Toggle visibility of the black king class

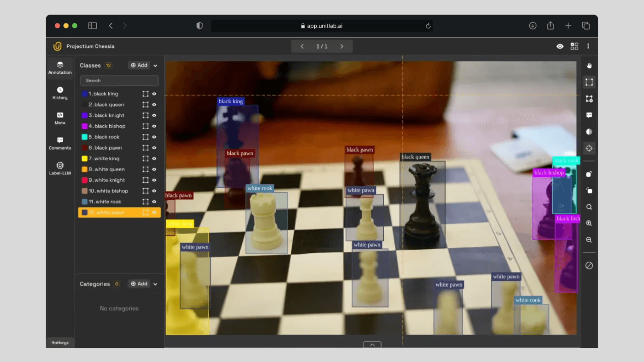(154, 94)
